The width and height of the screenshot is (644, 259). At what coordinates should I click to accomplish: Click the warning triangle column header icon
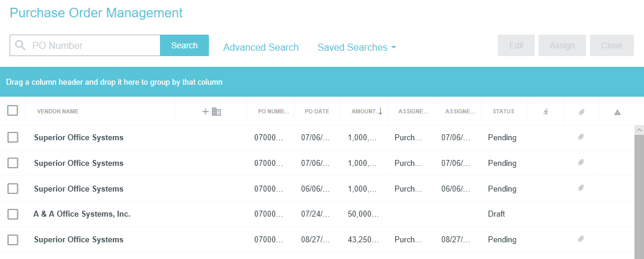click(x=617, y=112)
